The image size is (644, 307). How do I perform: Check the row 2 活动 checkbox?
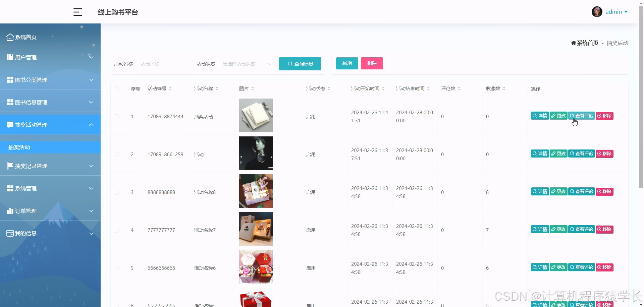[x=116, y=155]
